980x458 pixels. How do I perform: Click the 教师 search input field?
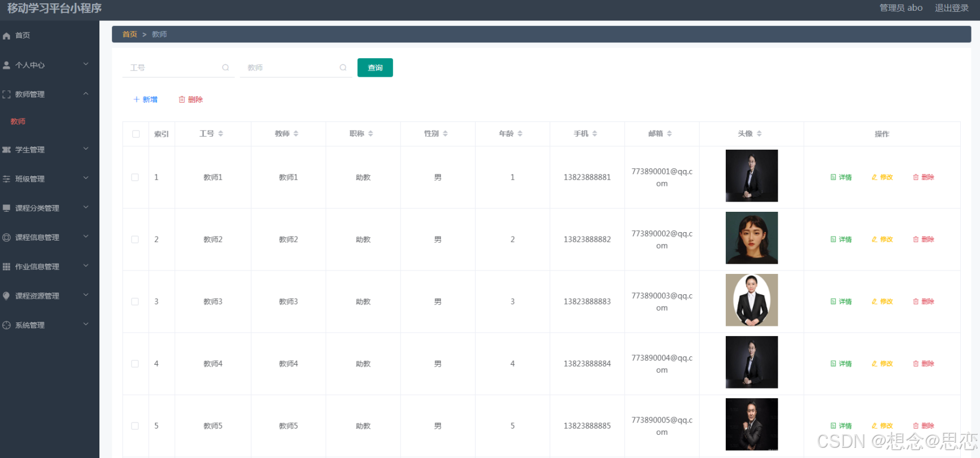[296, 68]
